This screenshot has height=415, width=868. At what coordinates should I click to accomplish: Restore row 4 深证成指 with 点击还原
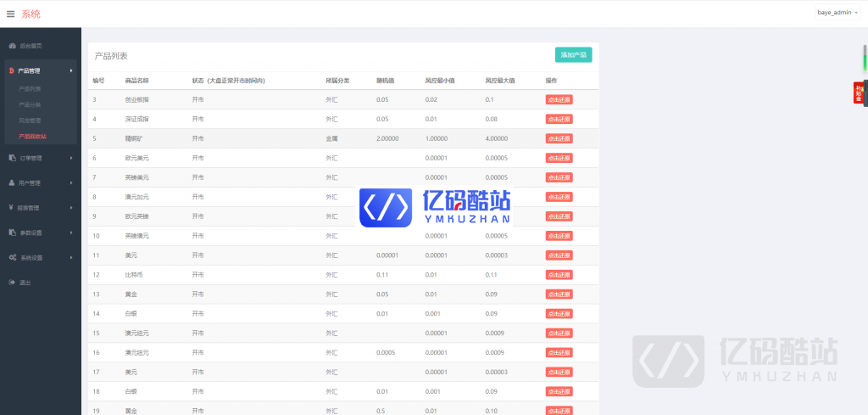pyautogui.click(x=559, y=119)
